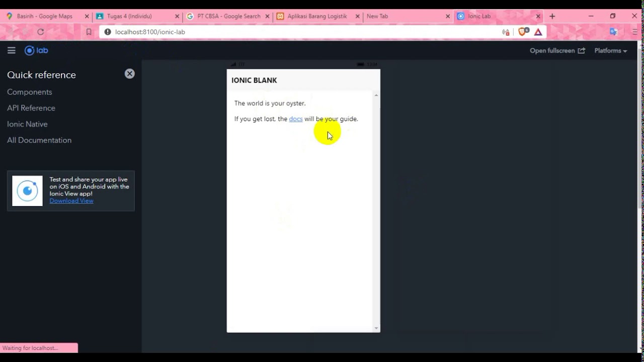Open API Reference link
The image size is (644, 362).
(x=31, y=108)
